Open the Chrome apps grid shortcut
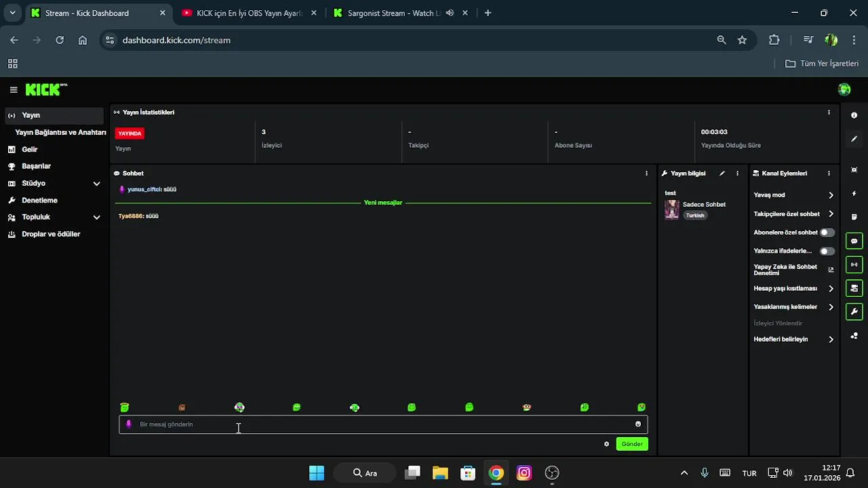This screenshot has height=488, width=868. pos(12,64)
